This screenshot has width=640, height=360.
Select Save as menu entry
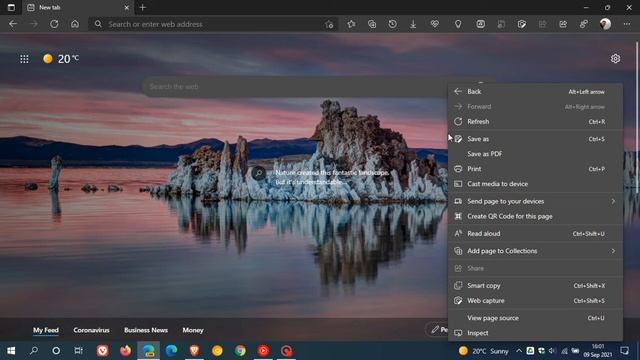coord(535,139)
